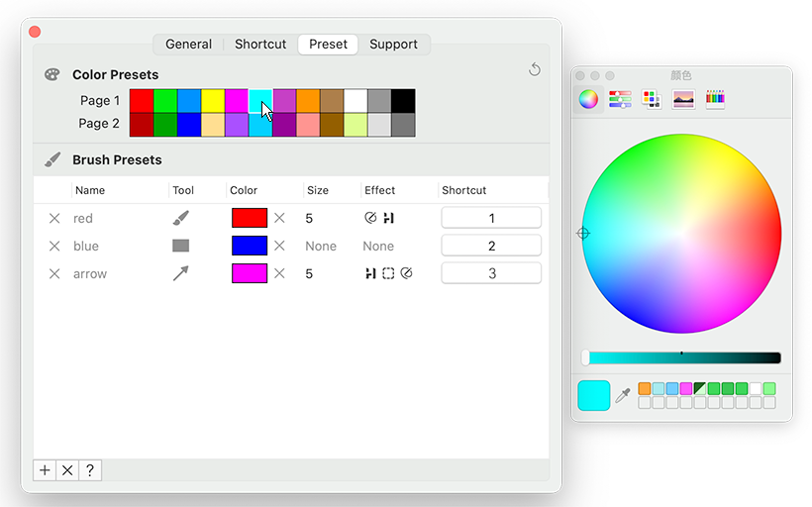The image size is (812, 507).
Task: Select color sliders mode in color picker
Action: [x=620, y=99]
